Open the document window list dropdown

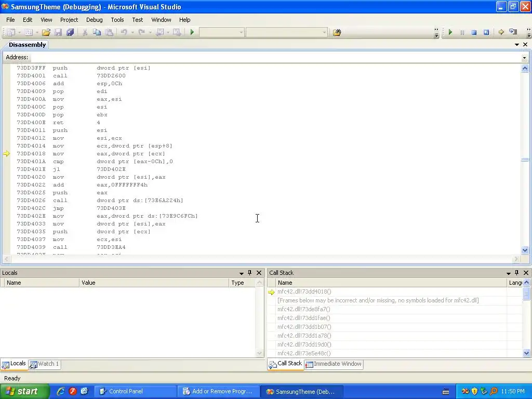tap(517, 45)
